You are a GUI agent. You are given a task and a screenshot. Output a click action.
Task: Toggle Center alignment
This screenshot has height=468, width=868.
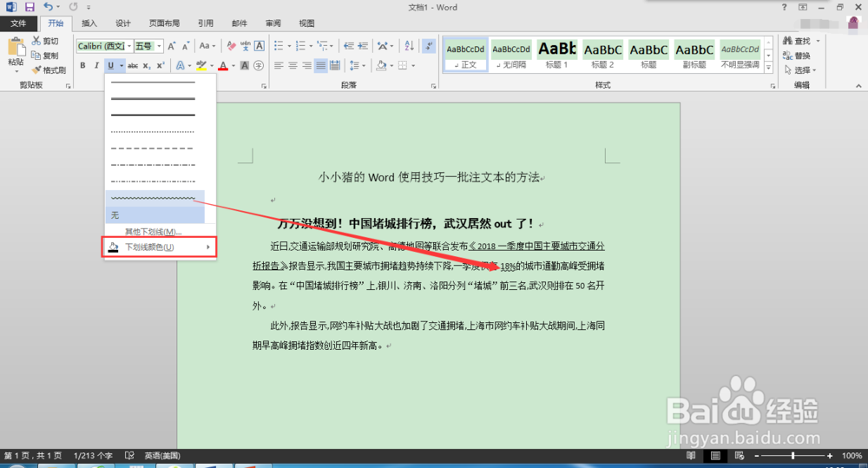[x=293, y=65]
